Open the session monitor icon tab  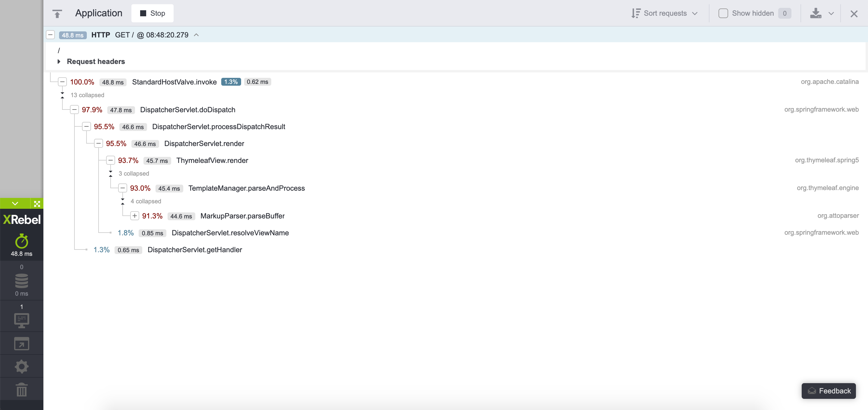click(x=22, y=316)
